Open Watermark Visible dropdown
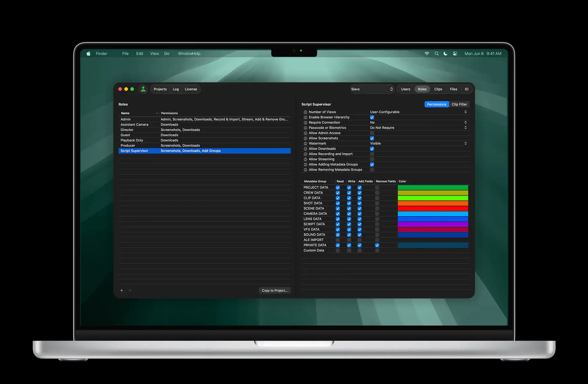This screenshot has width=588, height=384. click(x=418, y=144)
